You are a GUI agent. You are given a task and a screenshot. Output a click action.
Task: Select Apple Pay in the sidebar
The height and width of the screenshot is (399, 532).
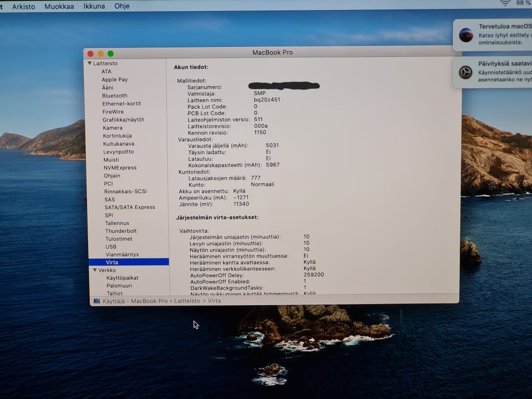point(115,79)
